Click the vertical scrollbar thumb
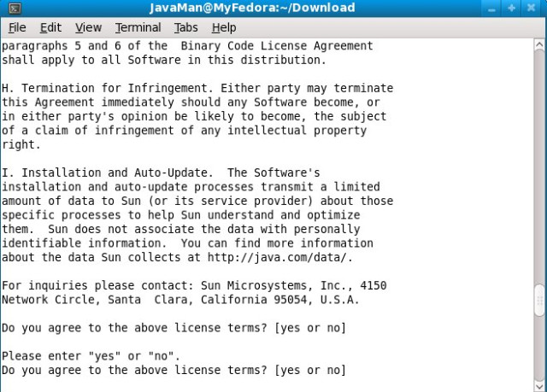The width and height of the screenshot is (547, 392). pos(539,300)
